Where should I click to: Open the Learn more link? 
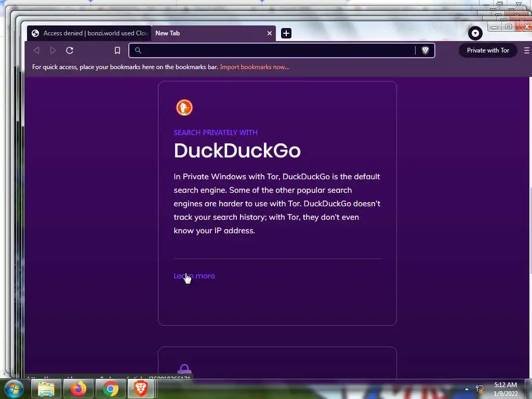[194, 276]
